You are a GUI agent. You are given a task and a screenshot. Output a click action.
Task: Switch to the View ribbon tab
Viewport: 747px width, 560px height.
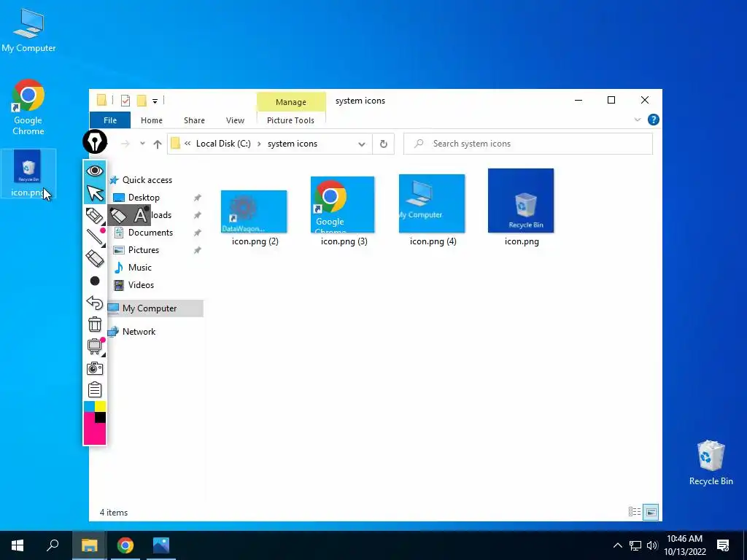235,120
